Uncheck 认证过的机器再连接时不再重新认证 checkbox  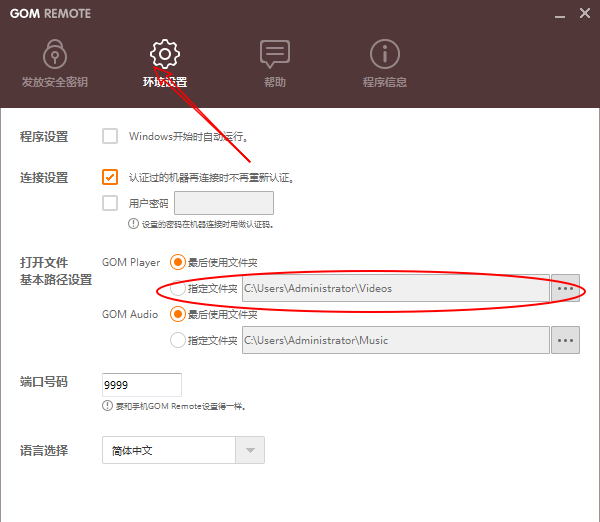pos(110,177)
